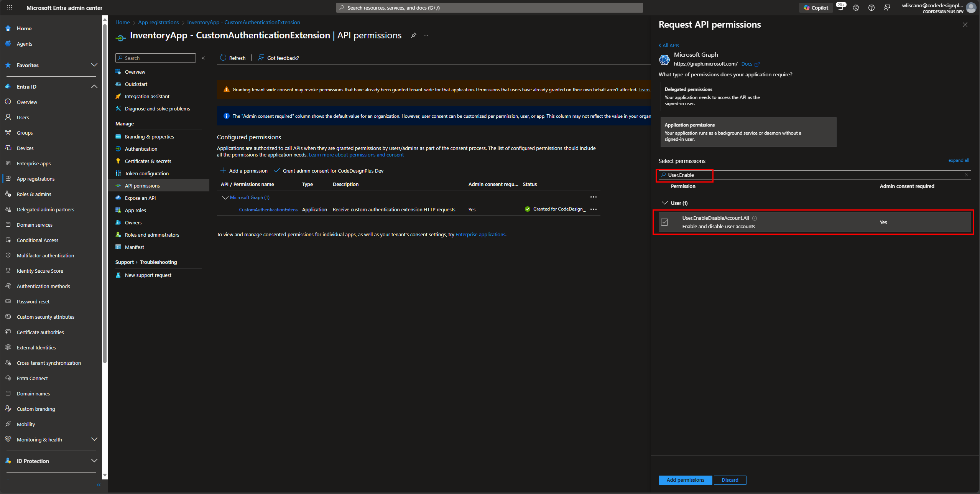
Task: Open Certificates & secrets
Action: click(148, 161)
